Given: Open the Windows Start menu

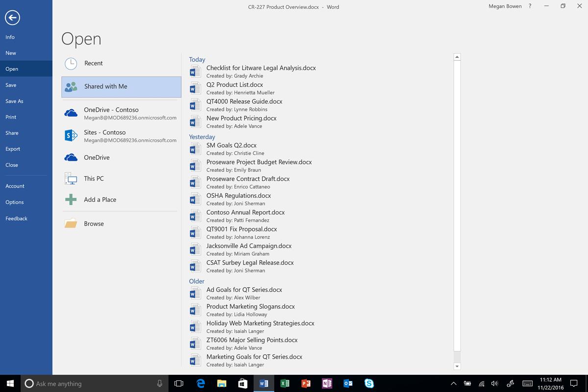Looking at the screenshot, I should click(10, 384).
